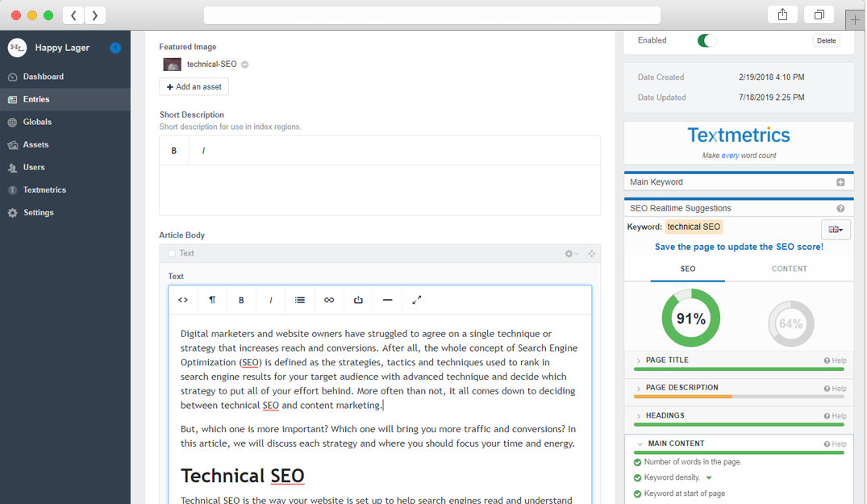The height and width of the screenshot is (504, 867).
Task: Insert a list using the editor toolbar
Action: pyautogui.click(x=300, y=300)
